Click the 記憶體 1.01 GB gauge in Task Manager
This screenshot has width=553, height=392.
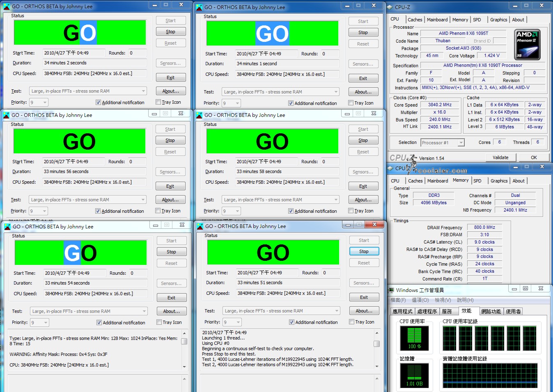[414, 375]
